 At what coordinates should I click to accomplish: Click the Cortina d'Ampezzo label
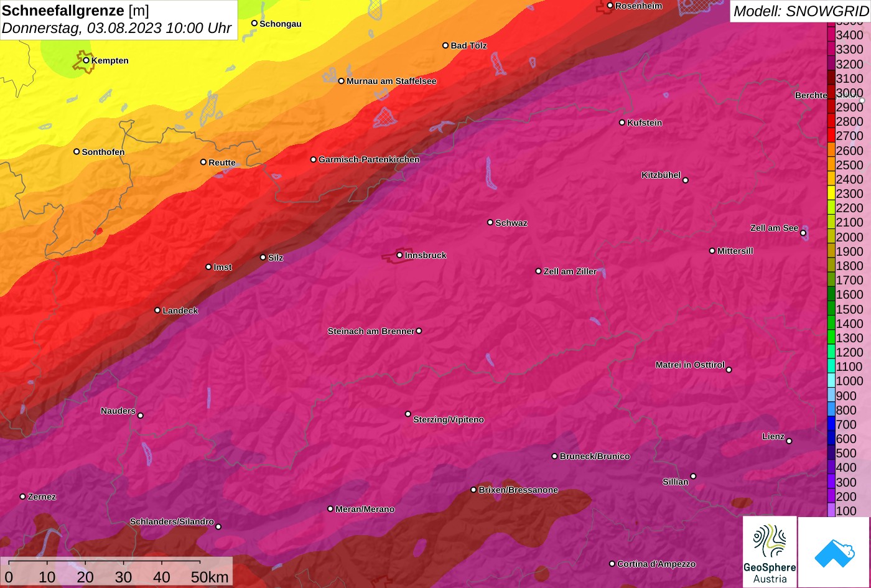656,564
